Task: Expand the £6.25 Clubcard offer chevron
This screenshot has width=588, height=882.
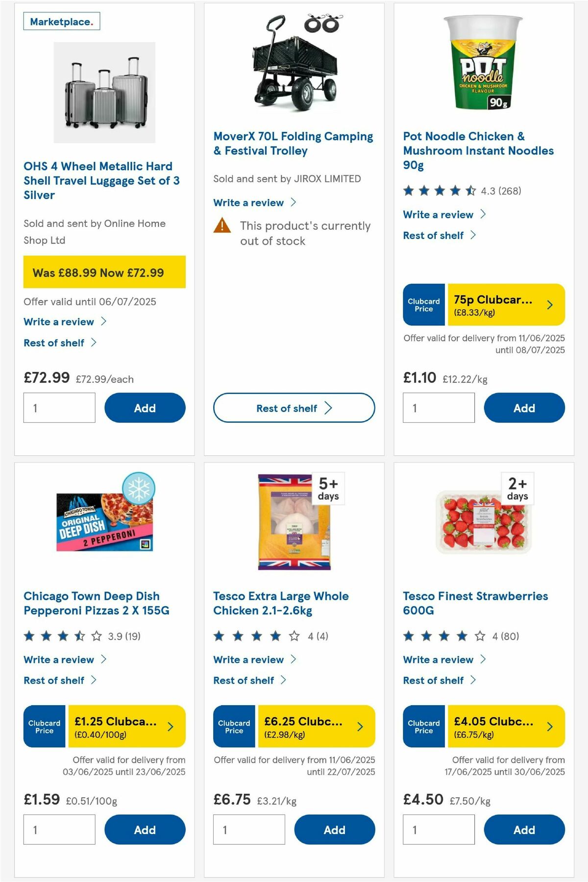Action: (x=360, y=727)
